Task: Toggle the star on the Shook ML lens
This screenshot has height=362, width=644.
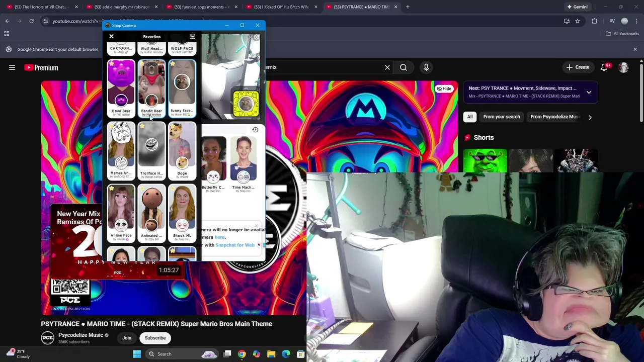Action: pyautogui.click(x=173, y=189)
